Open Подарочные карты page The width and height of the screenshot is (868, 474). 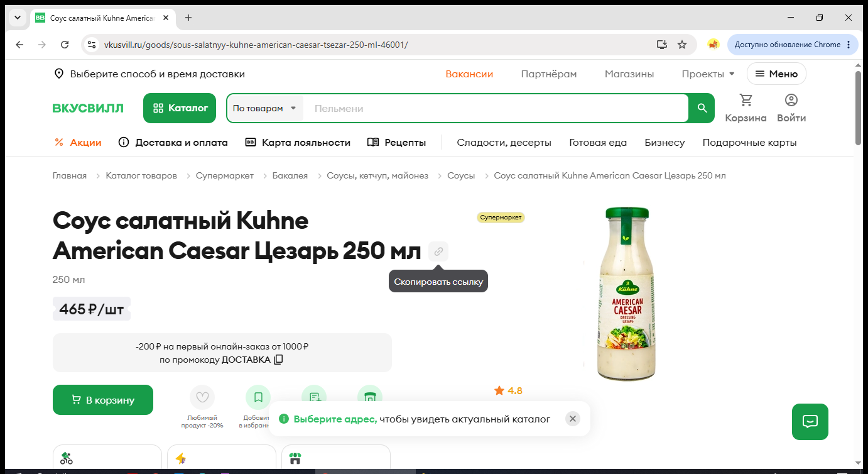click(x=749, y=143)
